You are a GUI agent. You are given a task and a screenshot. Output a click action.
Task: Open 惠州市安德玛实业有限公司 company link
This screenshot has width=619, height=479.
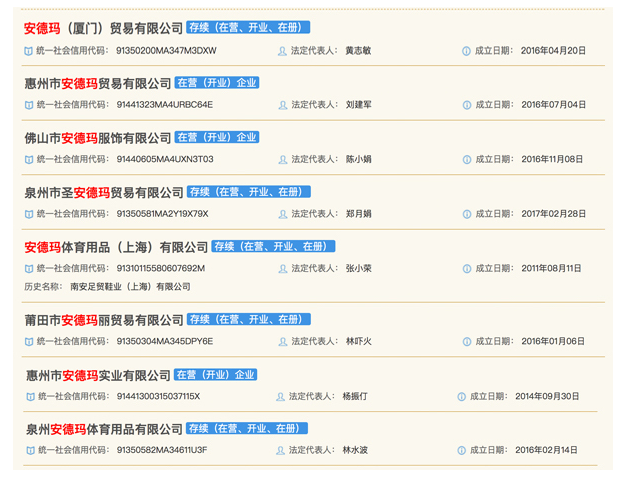click(x=98, y=375)
